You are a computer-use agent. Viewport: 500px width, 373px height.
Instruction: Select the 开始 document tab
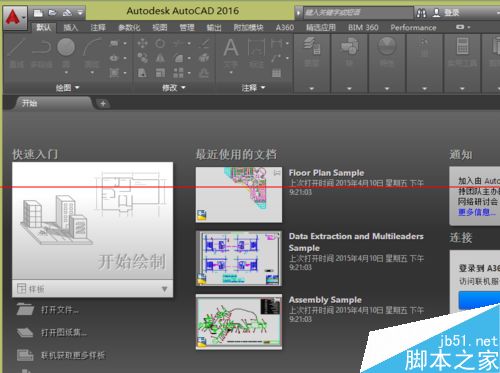coord(52,103)
